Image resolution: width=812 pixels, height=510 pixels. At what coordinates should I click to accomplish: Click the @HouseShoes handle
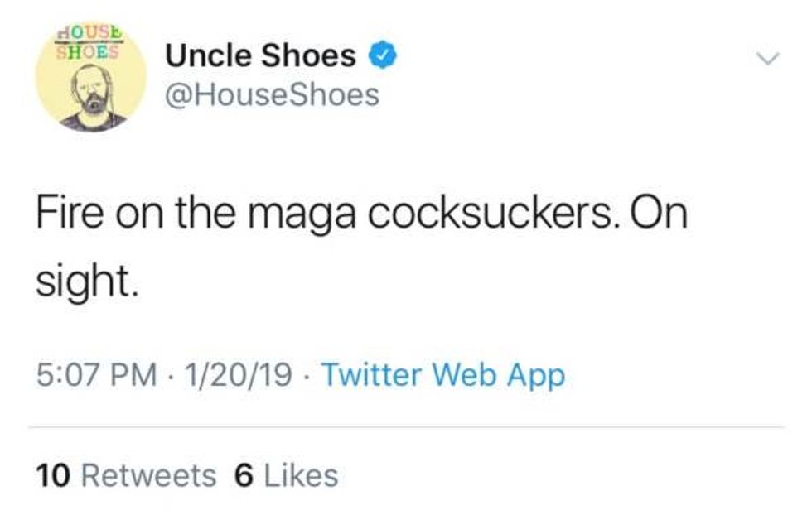click(273, 95)
